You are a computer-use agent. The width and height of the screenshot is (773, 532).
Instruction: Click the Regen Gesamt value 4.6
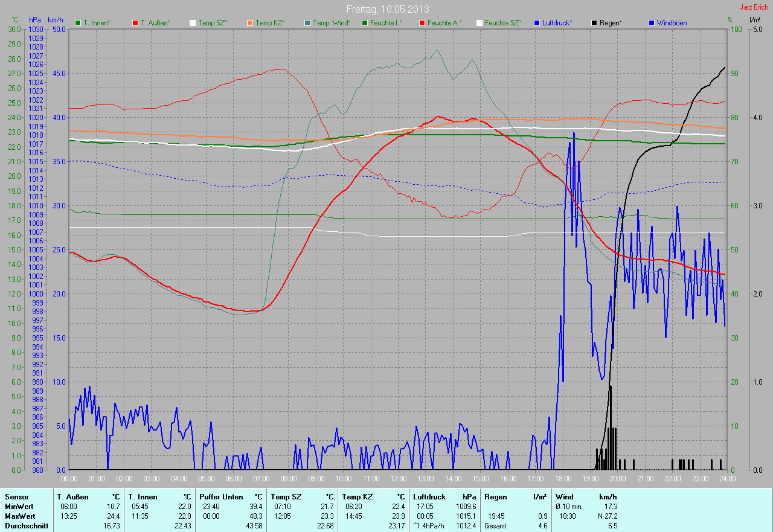point(542,526)
